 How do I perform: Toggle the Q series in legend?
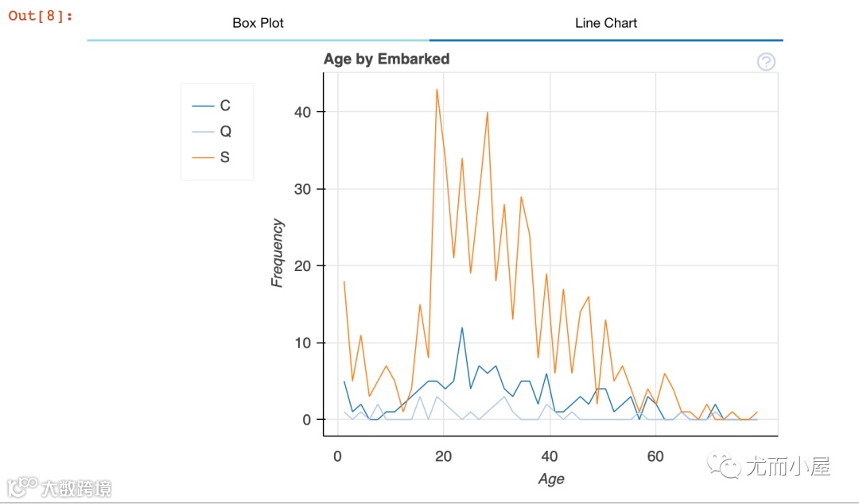pyautogui.click(x=212, y=131)
